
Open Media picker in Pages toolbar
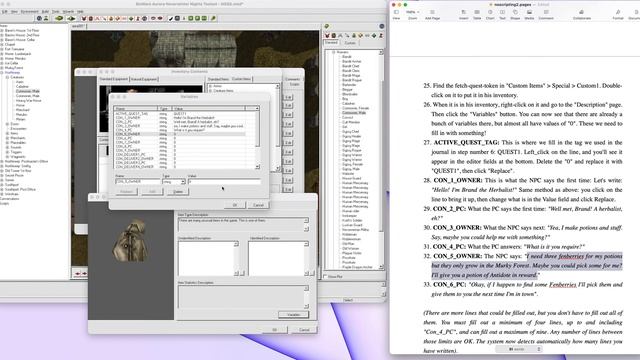click(x=529, y=14)
